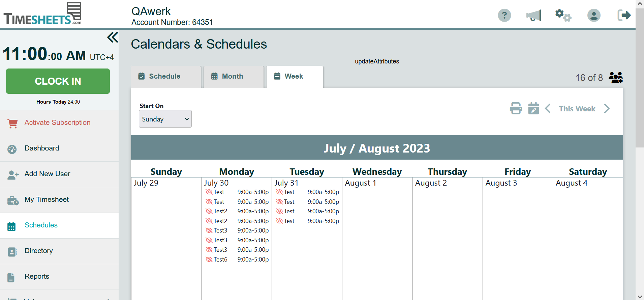Image resolution: width=644 pixels, height=300 pixels.
Task: Click the calendar edit icon
Action: pos(533,108)
